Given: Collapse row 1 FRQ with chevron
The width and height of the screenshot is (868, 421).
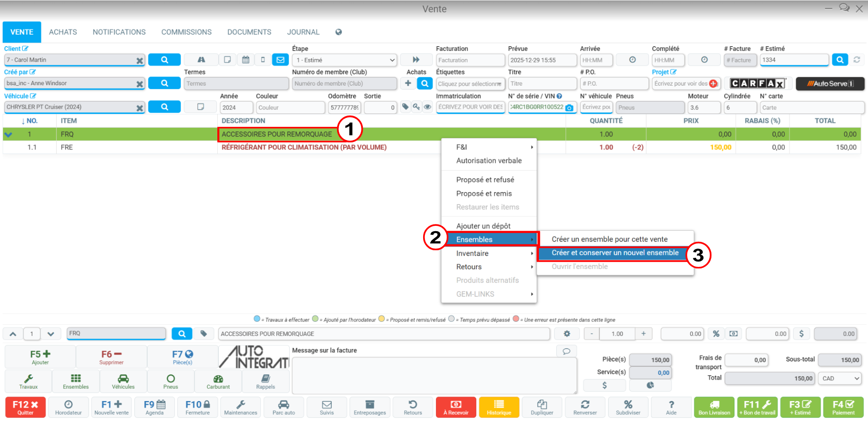Looking at the screenshot, I should [x=8, y=134].
